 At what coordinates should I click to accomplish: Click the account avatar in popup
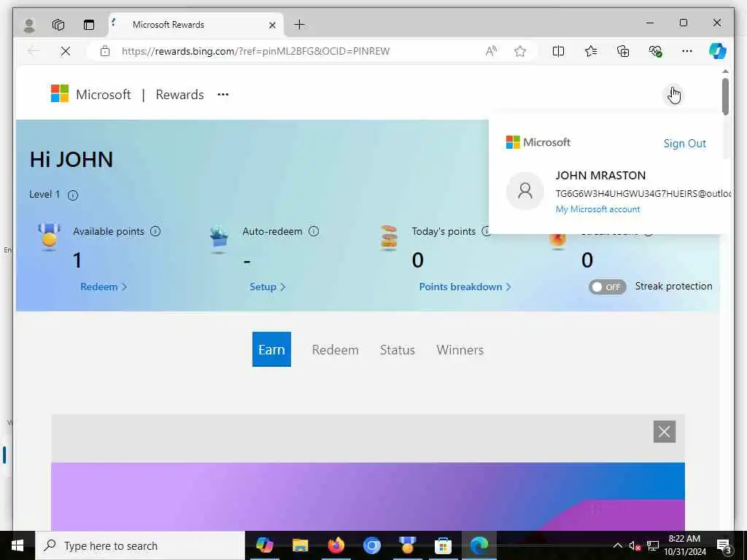point(525,191)
